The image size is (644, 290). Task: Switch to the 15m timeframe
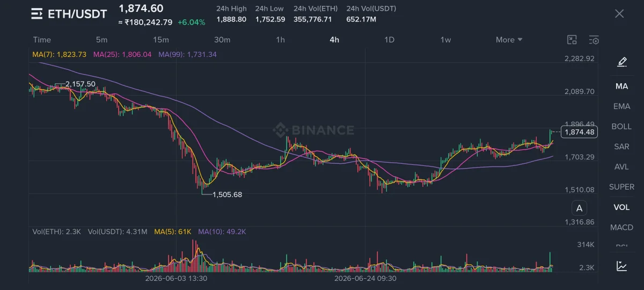161,40
